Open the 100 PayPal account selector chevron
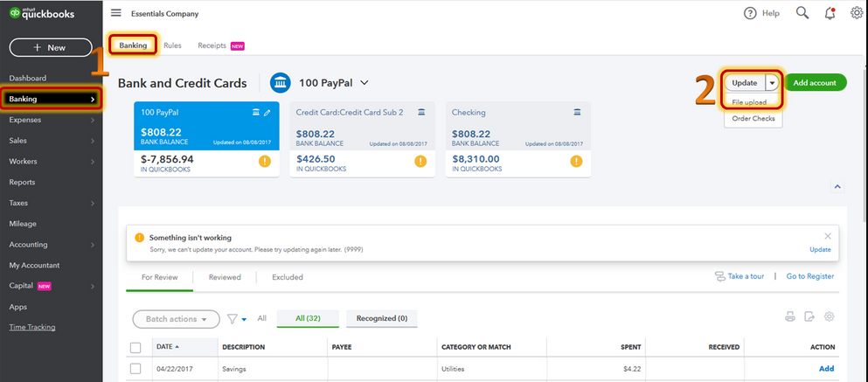 coord(365,83)
